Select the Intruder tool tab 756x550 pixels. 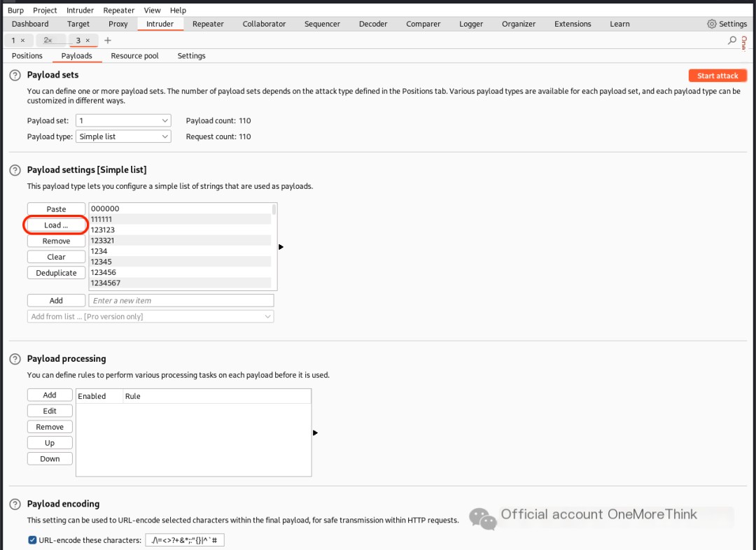pos(160,24)
